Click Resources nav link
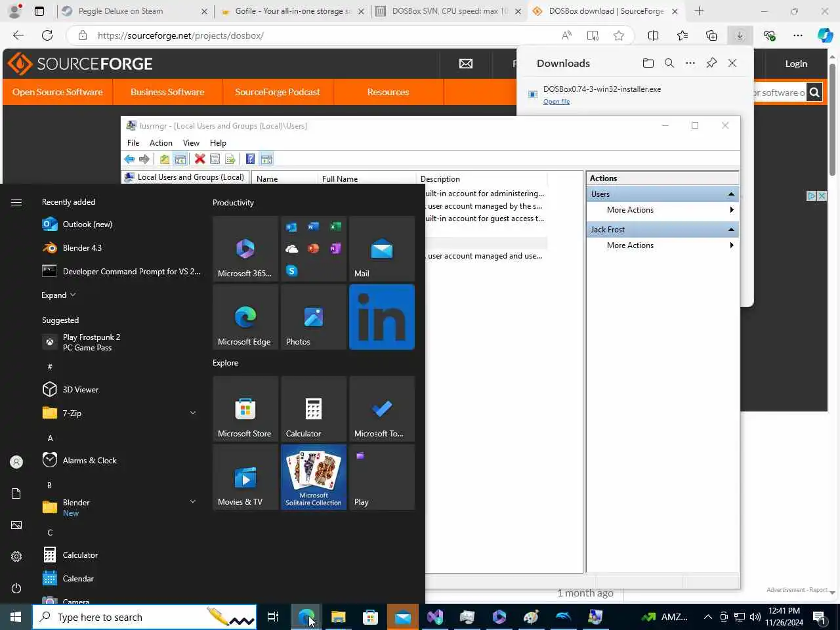This screenshot has width=840, height=630. 388,92
